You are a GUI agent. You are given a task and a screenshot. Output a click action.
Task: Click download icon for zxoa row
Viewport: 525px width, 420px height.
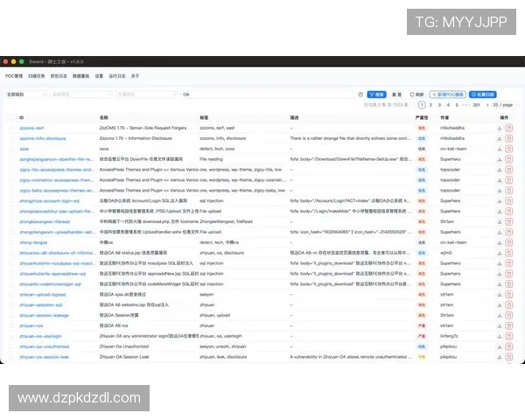[x=500, y=149]
